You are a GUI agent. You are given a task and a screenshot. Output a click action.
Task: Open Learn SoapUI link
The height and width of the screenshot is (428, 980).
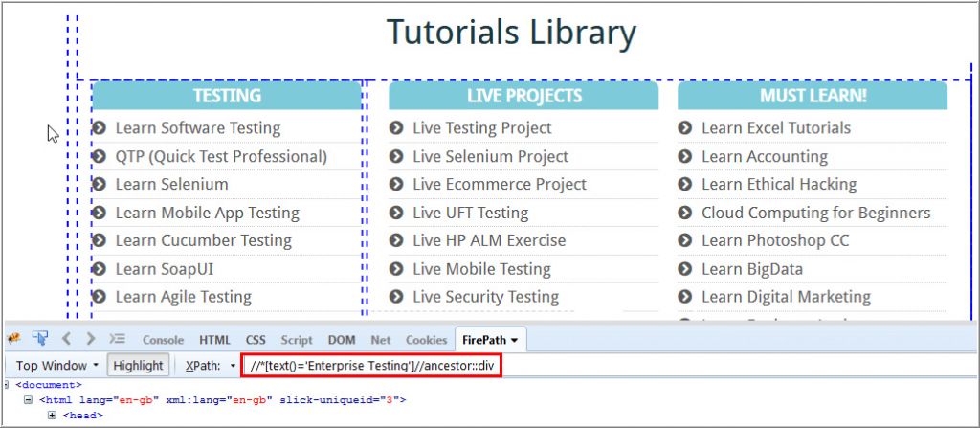[165, 269]
